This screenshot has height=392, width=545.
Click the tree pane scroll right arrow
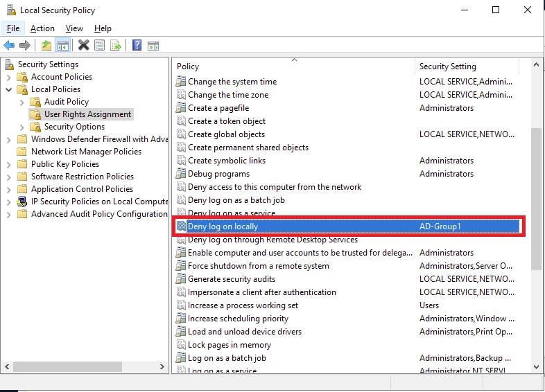point(162,366)
